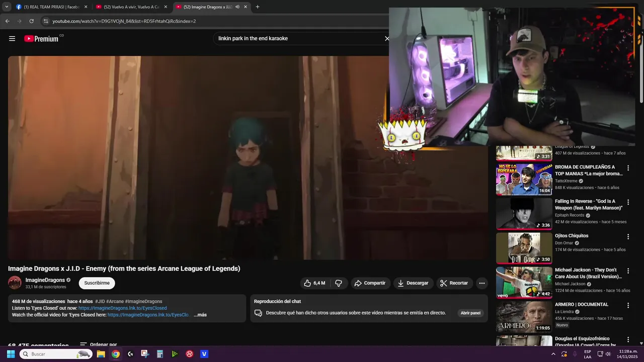644x362 pixels.
Task: Open the volume speaker tray icon
Action: tap(608, 354)
